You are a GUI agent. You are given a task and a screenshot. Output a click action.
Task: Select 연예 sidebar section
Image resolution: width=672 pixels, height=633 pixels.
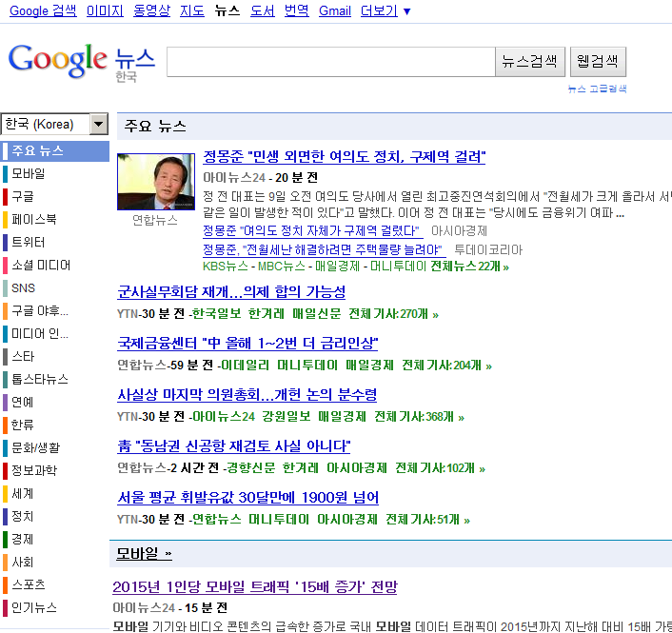tap(22, 402)
